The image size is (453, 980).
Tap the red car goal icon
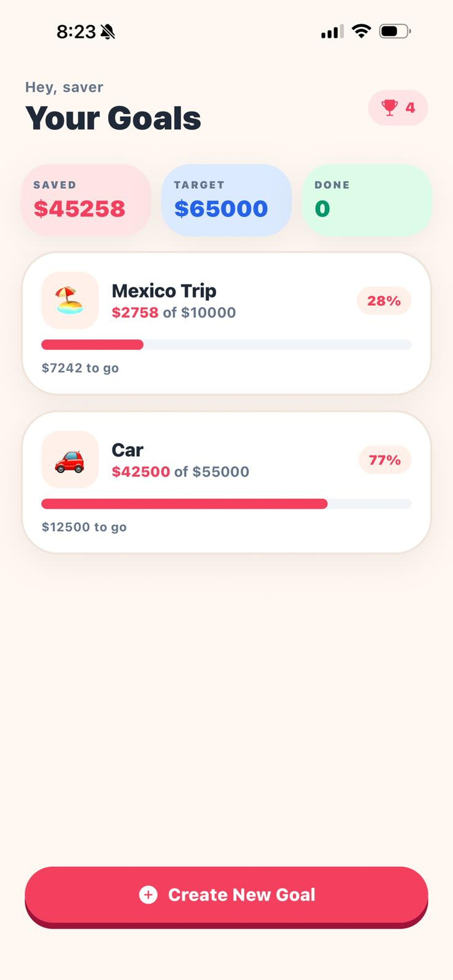click(70, 459)
